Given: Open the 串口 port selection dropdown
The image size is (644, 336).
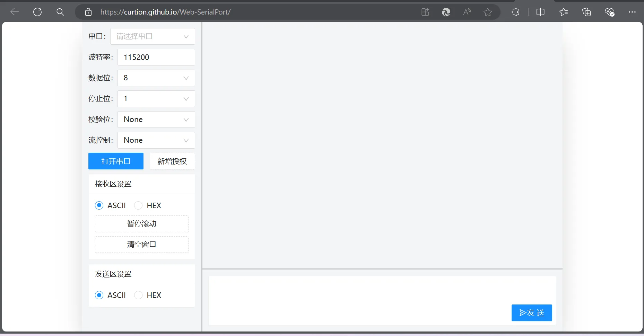Looking at the screenshot, I should pyautogui.click(x=153, y=36).
